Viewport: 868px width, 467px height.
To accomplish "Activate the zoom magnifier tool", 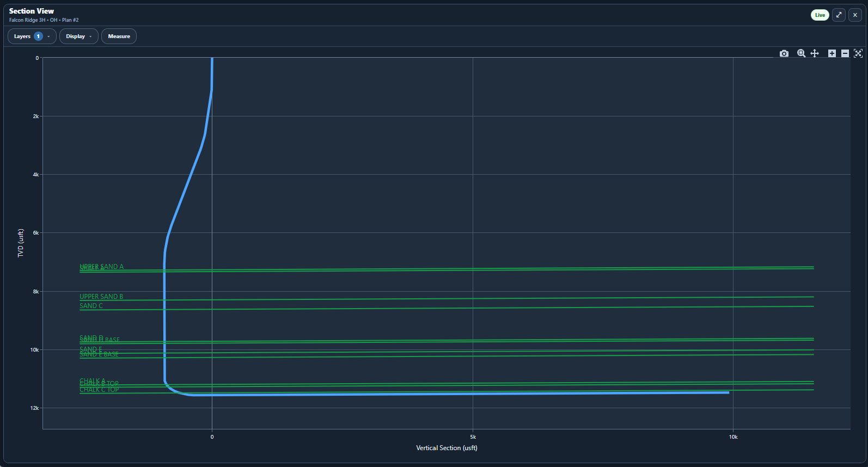I will [x=802, y=53].
